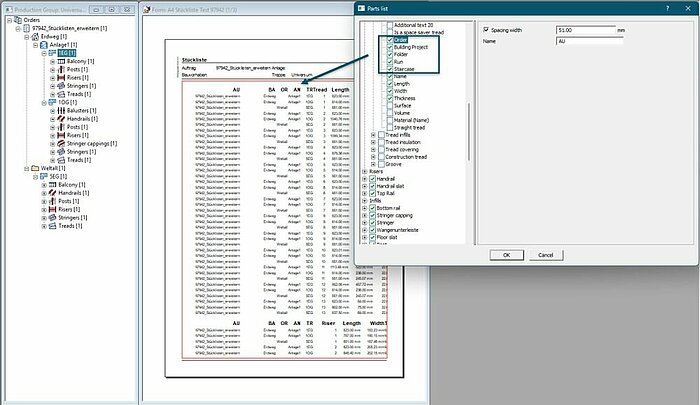The image size is (700, 405).
Task: Collapse the Erdweg tree node
Action: point(27,37)
